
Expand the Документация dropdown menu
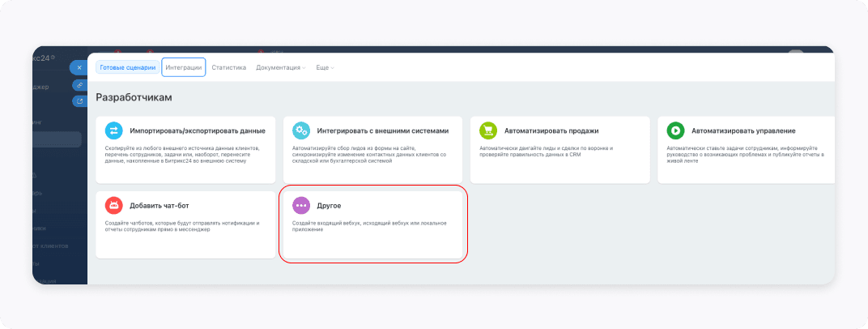[x=281, y=67]
